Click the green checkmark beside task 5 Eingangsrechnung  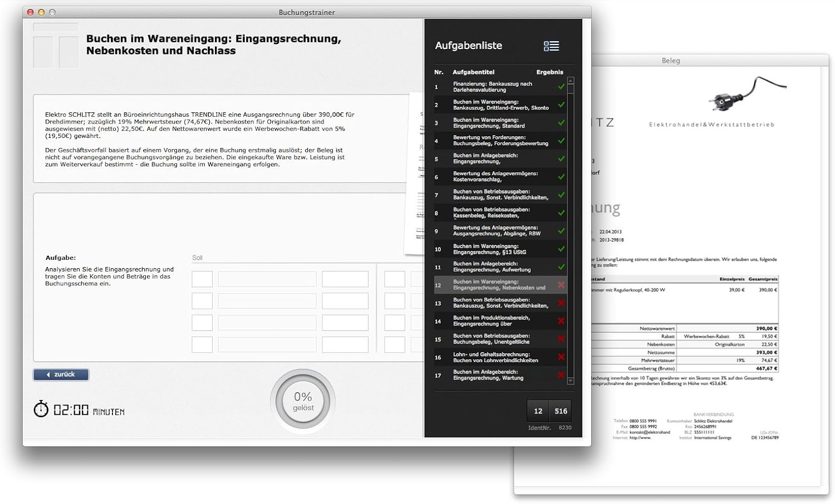(562, 159)
